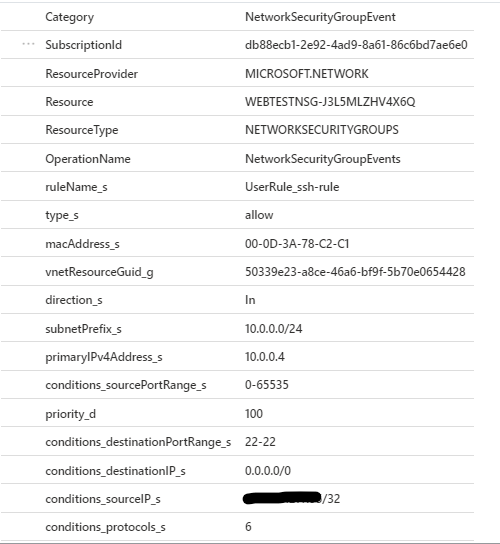
Task: Select the source port range 0-65535
Action: pos(266,385)
